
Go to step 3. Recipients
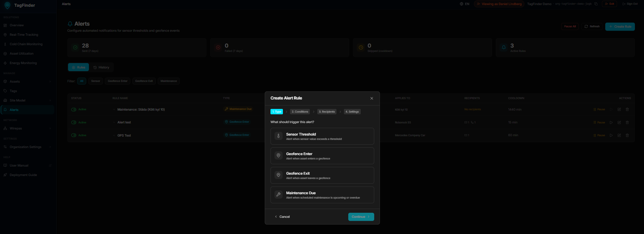click(327, 112)
